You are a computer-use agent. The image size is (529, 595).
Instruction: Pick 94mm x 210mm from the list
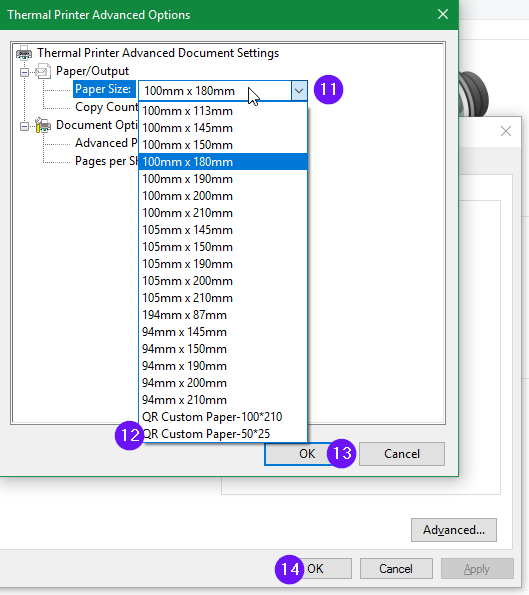point(223,400)
